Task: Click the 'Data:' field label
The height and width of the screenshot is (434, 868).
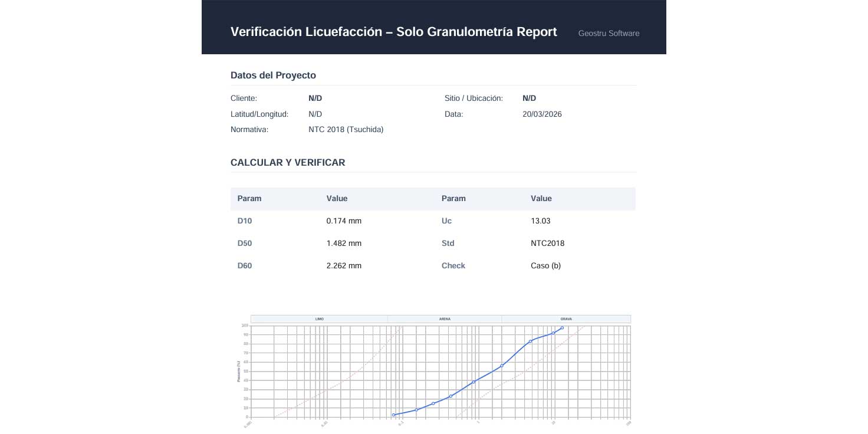Action: pyautogui.click(x=454, y=114)
